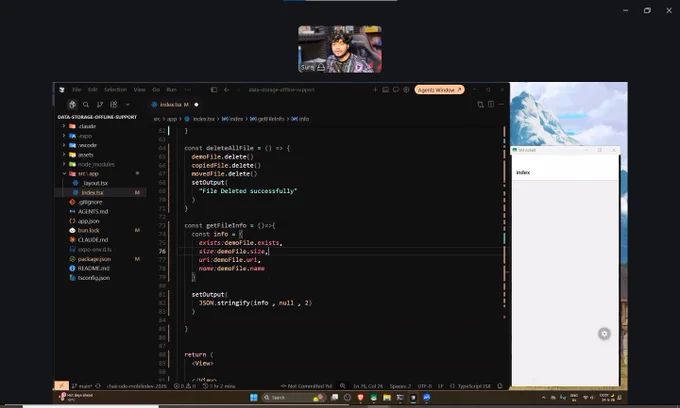Split the editor with the split icon

[x=491, y=104]
